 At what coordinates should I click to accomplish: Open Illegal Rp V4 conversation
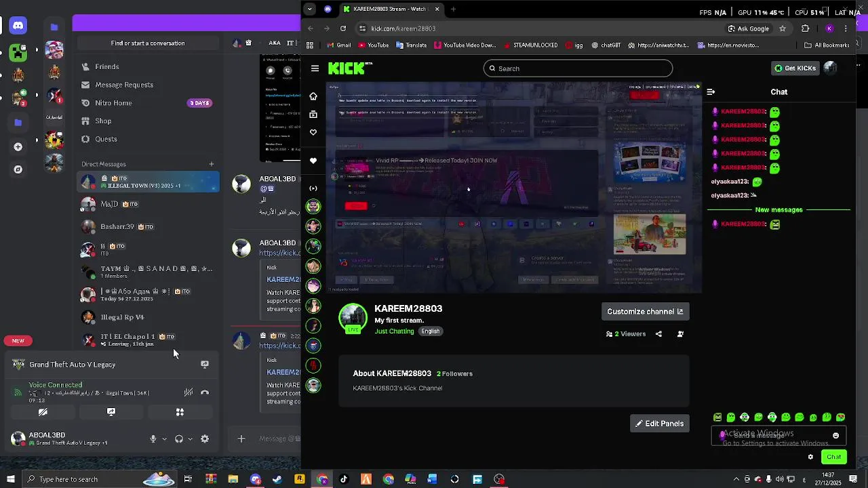[x=149, y=317]
